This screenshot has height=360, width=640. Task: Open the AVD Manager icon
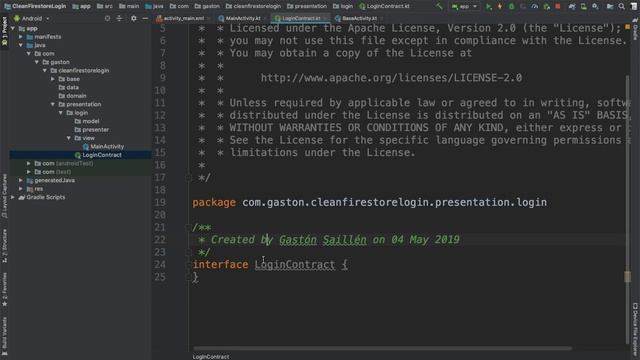click(584, 7)
